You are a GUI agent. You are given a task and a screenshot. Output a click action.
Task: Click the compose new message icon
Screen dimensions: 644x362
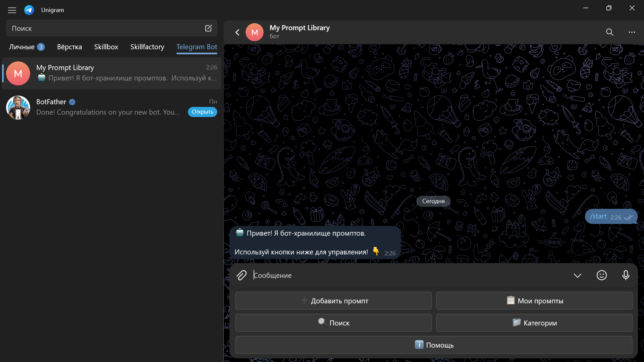coord(208,28)
